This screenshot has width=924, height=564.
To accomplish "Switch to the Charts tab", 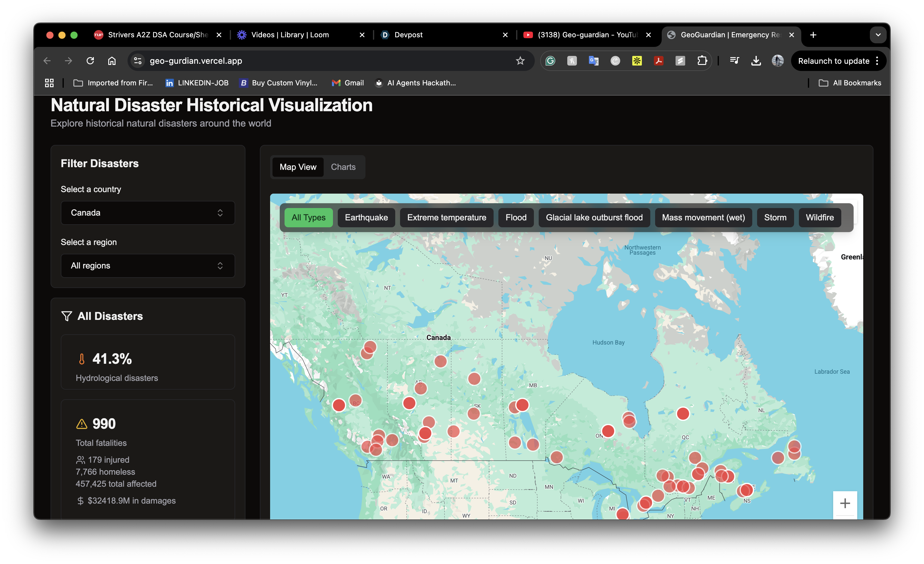I will pyautogui.click(x=343, y=167).
